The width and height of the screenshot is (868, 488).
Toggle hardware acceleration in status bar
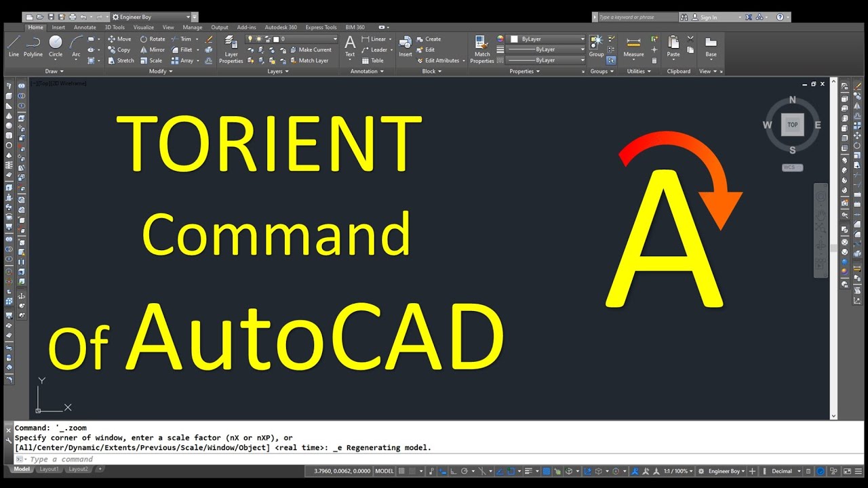(821, 471)
